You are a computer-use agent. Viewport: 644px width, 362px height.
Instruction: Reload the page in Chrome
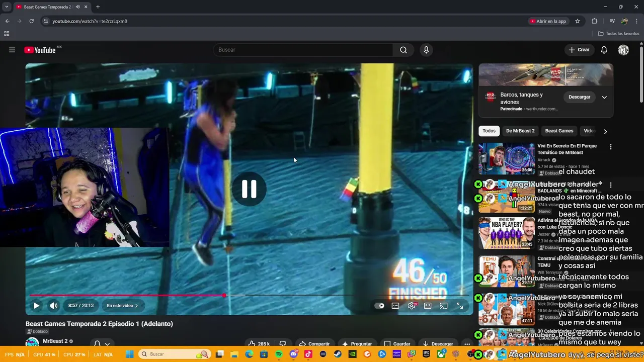click(31, 21)
